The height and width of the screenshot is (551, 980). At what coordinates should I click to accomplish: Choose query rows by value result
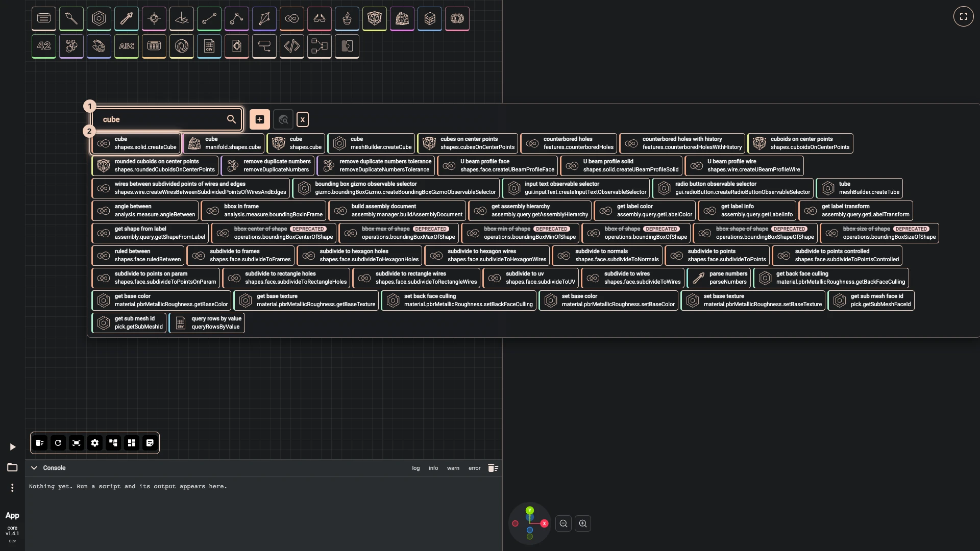tap(207, 323)
